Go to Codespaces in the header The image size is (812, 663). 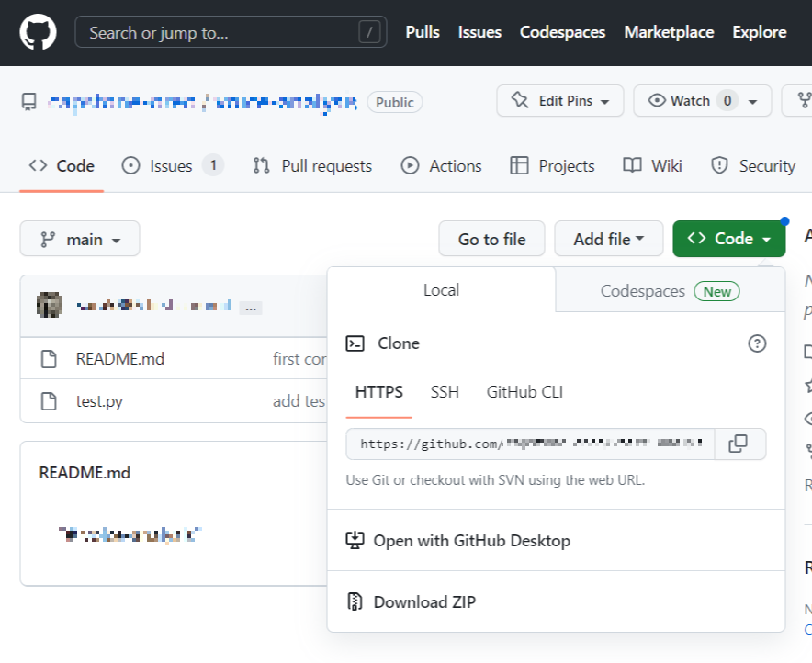(562, 32)
